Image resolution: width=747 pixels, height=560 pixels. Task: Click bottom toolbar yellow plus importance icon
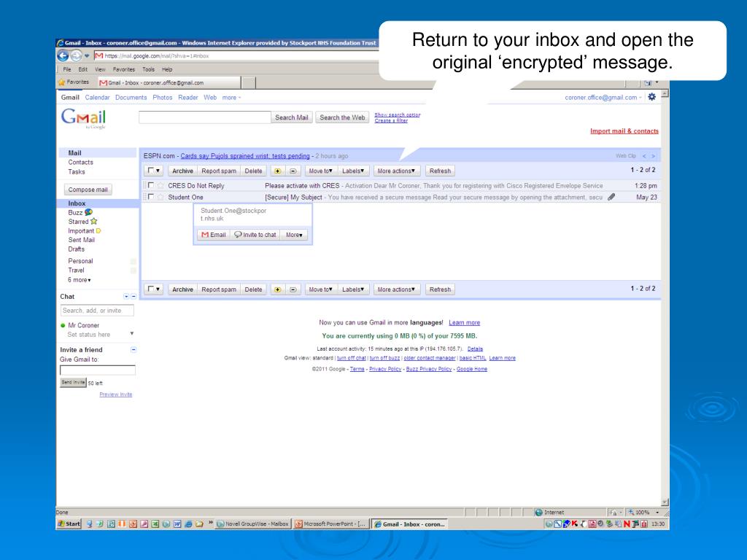coord(277,289)
